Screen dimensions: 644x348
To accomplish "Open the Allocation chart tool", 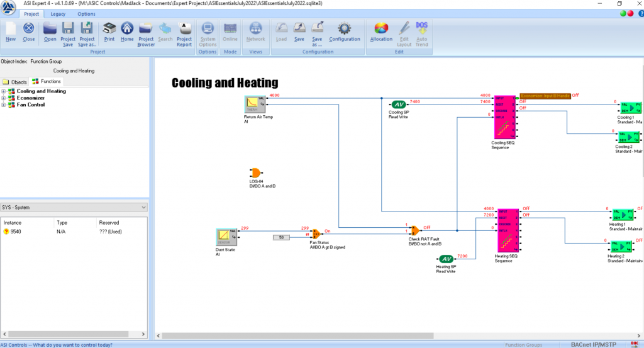I will coord(381,32).
